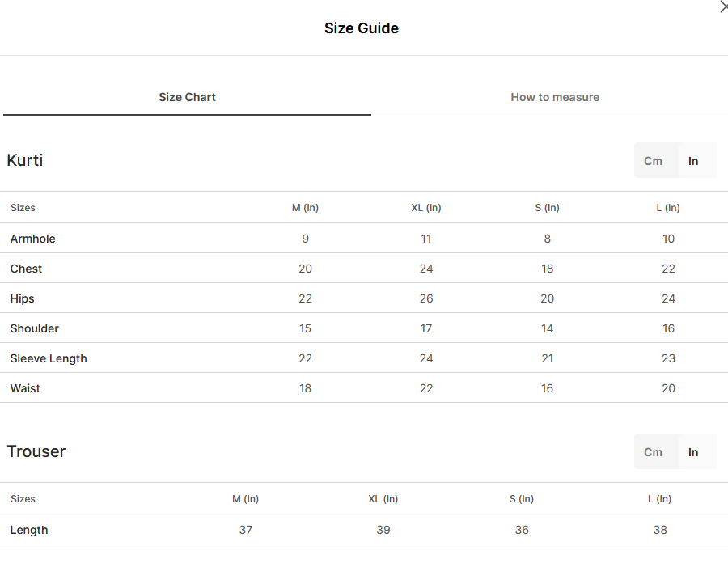Click the Trouser Length row label
Screen dimensions: 728x580
coord(29,530)
